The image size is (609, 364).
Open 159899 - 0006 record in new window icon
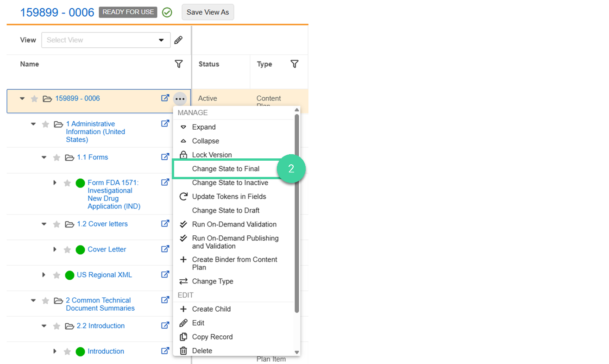[x=165, y=98]
